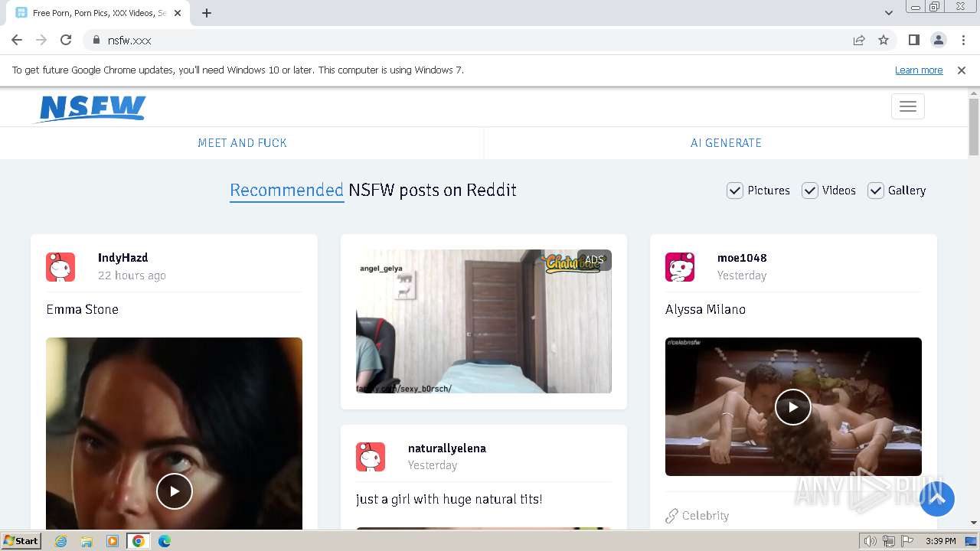Open naturallyelena username link

pos(447,448)
